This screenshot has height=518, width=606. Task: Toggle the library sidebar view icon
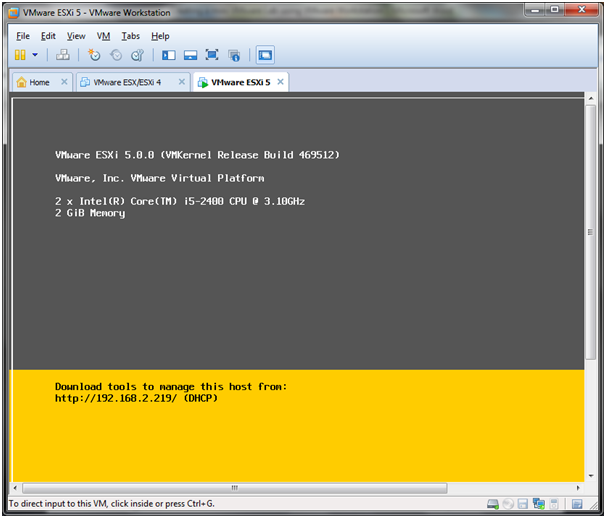[169, 55]
